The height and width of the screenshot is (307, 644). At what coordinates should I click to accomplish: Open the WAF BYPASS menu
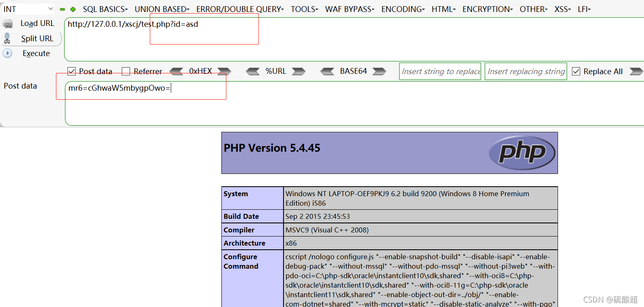tap(350, 9)
